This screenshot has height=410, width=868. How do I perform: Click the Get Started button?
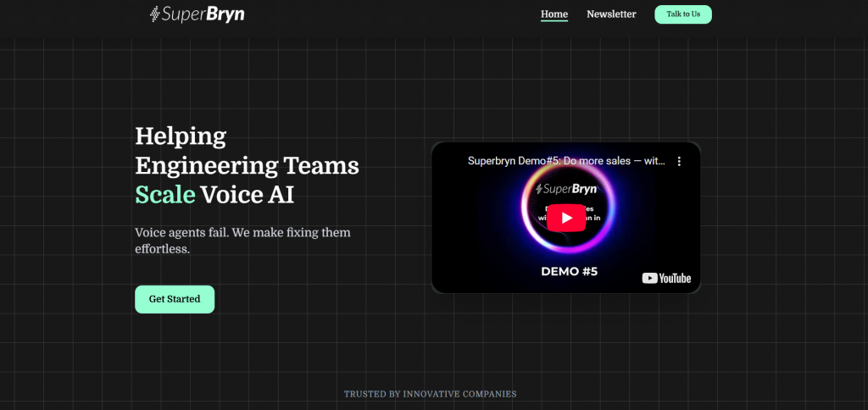click(x=175, y=299)
